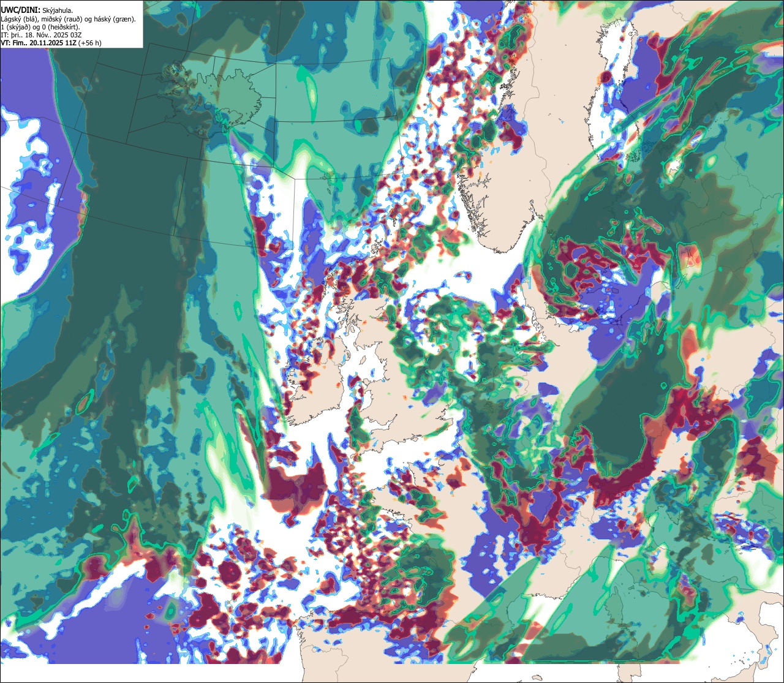Screen dimensions: 784x683
Task: Click the 'IT: þri.. 18. Nóv.. 2025 03Z' line
Action: (42, 35)
